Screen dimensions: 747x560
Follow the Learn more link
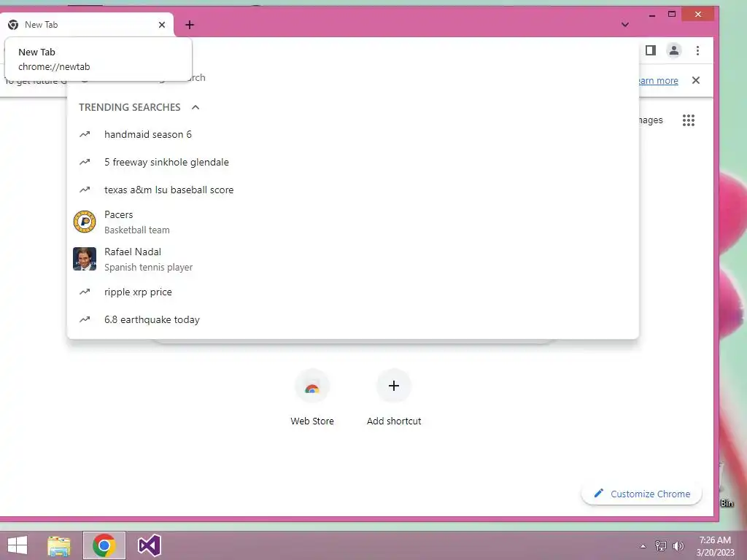click(x=658, y=80)
